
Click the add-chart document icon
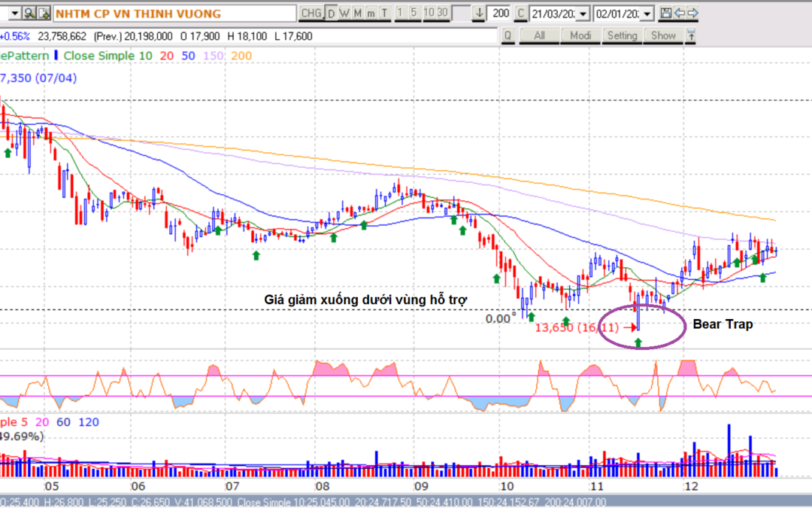(x=44, y=13)
